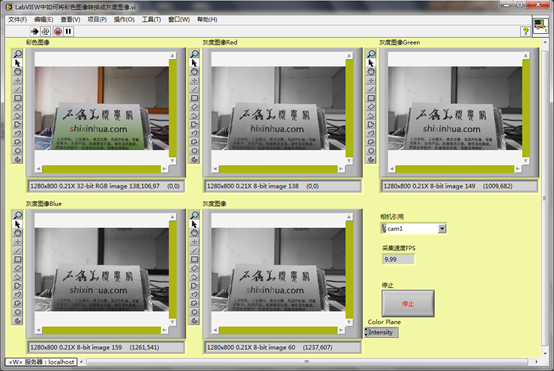Select the zoom tool in the color image palette
Image resolution: width=554 pixels, height=371 pixels.
[18, 54]
